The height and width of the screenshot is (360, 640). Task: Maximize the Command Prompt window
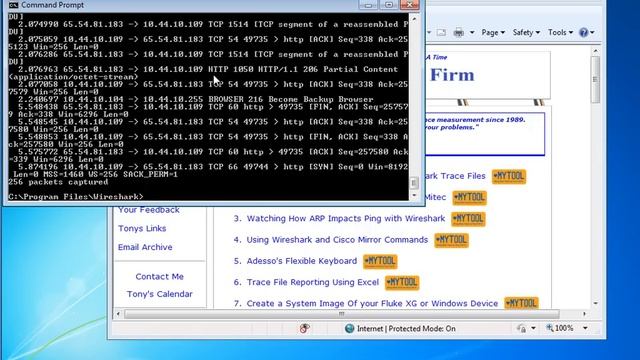[389, 5]
